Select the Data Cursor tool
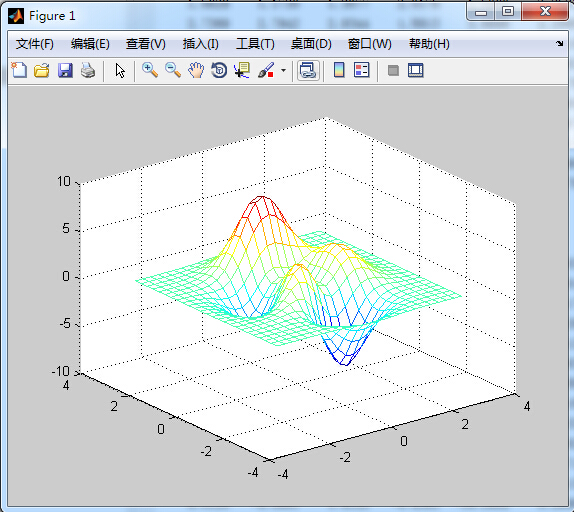 242,70
